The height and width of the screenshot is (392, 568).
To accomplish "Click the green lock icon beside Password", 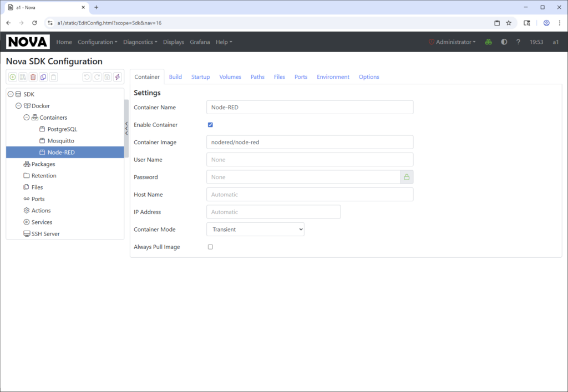I will (x=407, y=177).
